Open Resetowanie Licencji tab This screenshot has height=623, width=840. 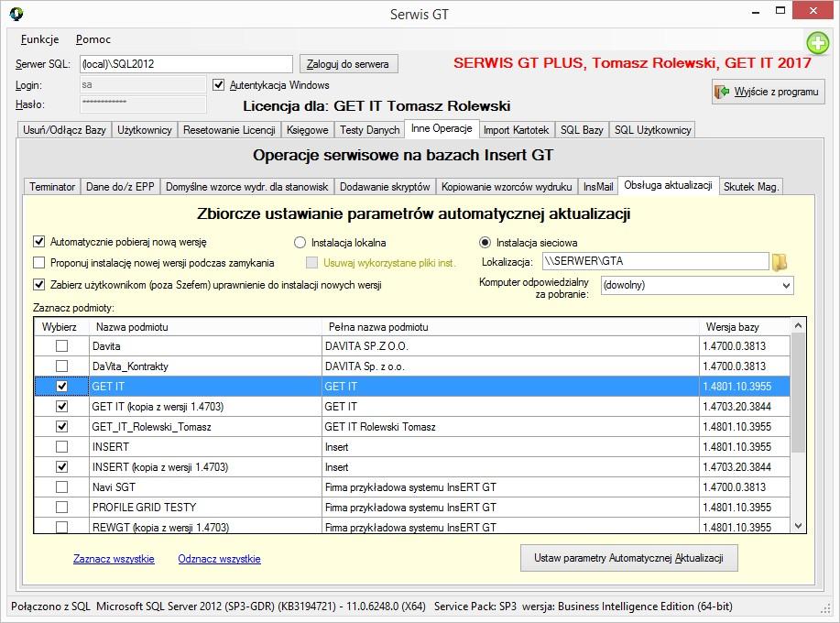tap(229, 130)
